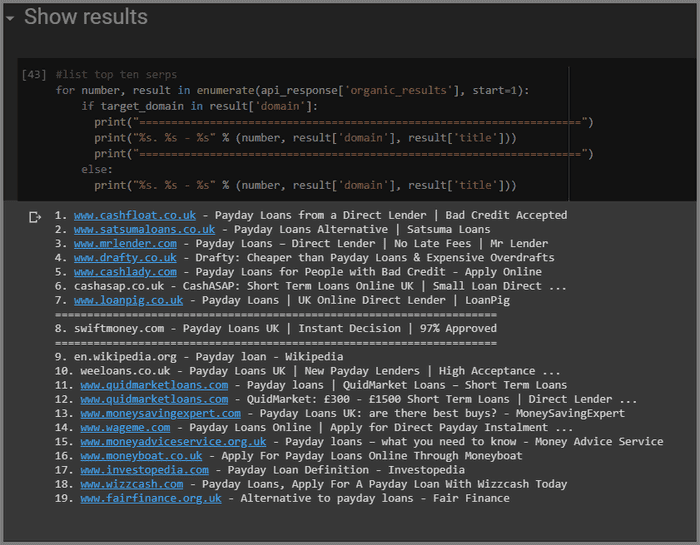The height and width of the screenshot is (545, 700).
Task: Open www.drafty.co.uk link
Action: coord(125,258)
